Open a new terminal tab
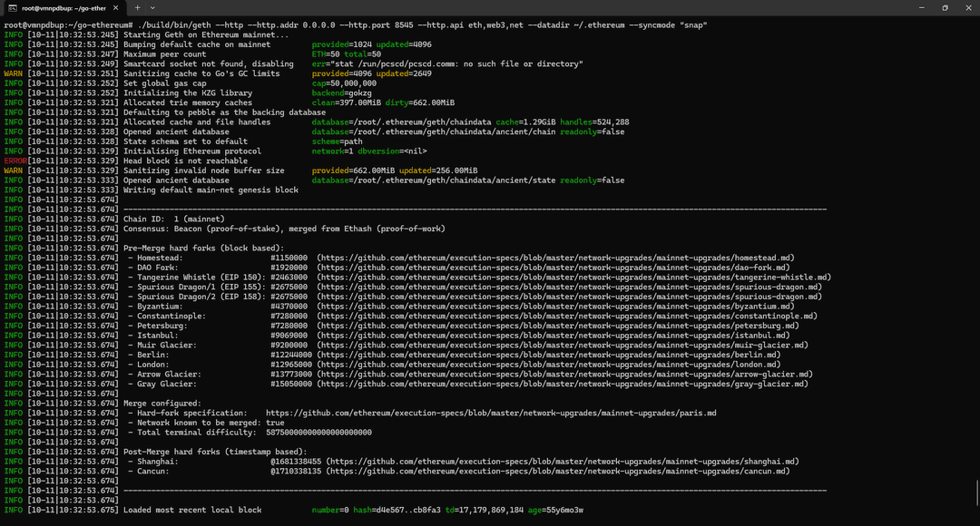The image size is (980, 526). 138,7
